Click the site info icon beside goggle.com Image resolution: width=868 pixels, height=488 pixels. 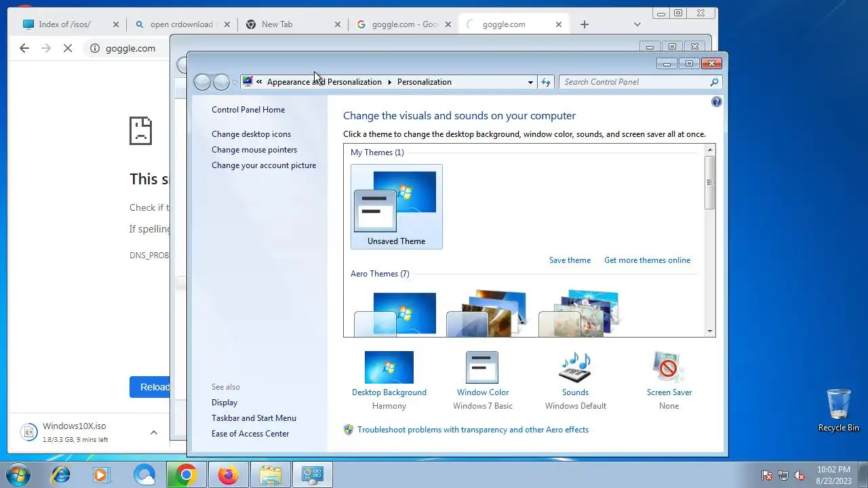(95, 48)
